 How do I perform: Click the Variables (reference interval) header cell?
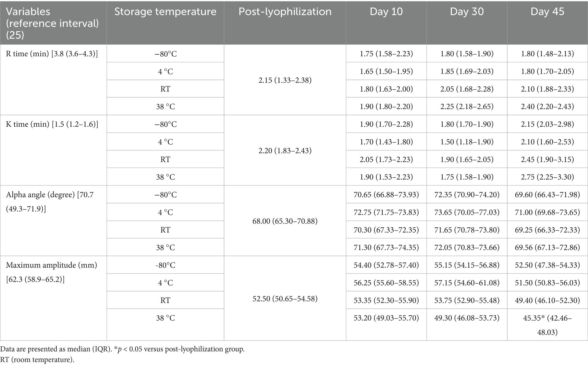pyautogui.click(x=53, y=23)
